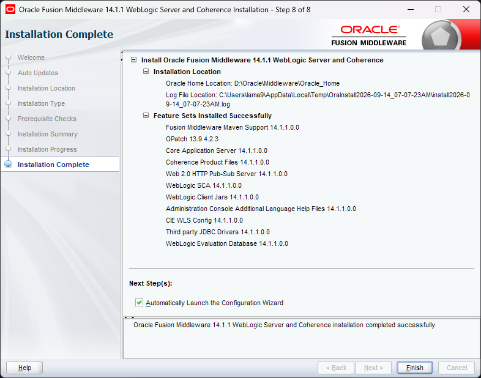
Task: Click the Installation Complete step globe icon
Action: click(8, 164)
